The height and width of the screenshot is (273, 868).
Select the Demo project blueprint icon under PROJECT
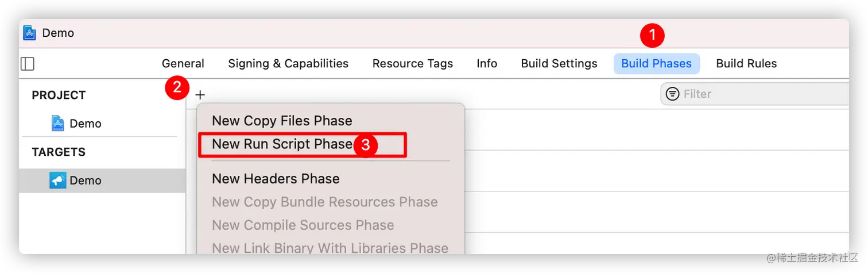pos(57,123)
